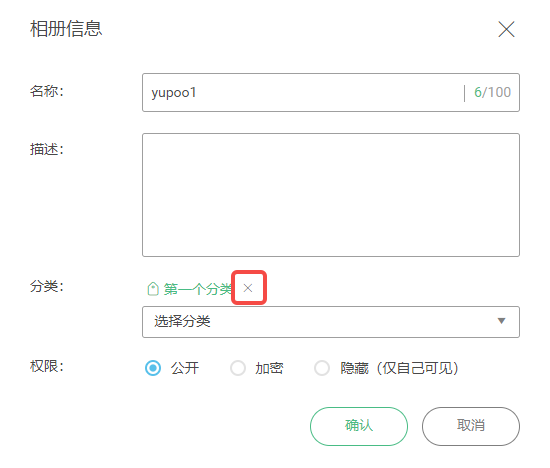Click the 第一个分类 tag text
Image resolution: width=550 pixels, height=468 pixels.
pos(198,289)
